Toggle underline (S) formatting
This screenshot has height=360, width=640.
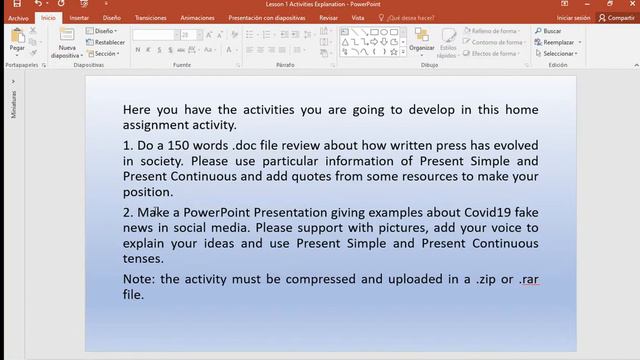point(159,50)
